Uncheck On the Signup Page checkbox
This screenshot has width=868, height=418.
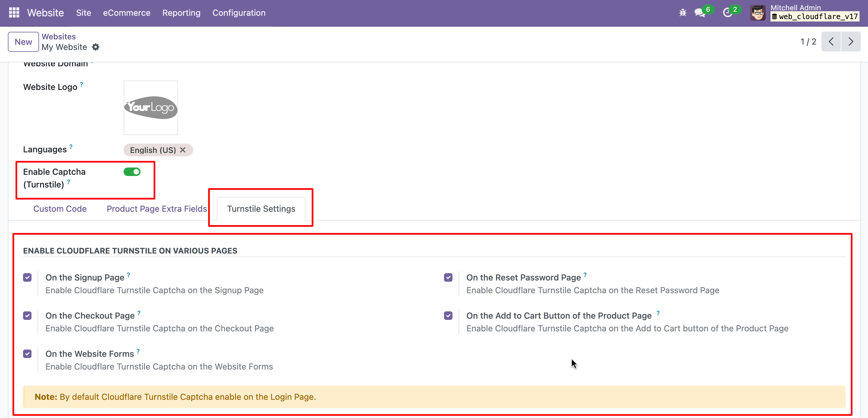[x=27, y=277]
